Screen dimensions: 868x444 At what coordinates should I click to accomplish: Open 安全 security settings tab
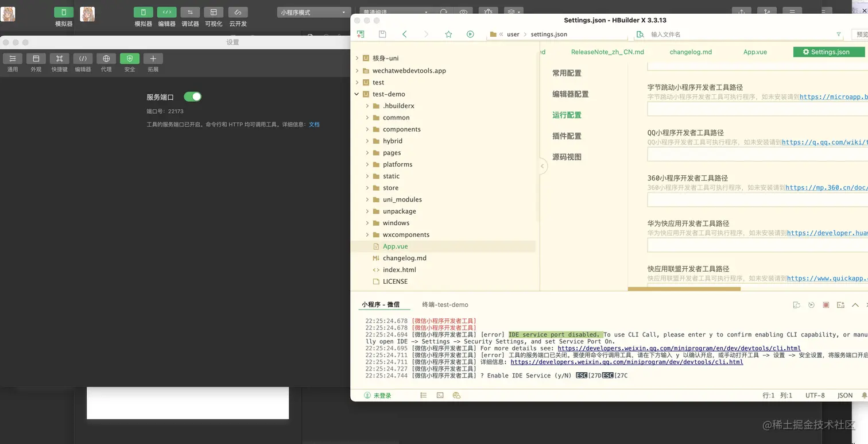pos(130,63)
